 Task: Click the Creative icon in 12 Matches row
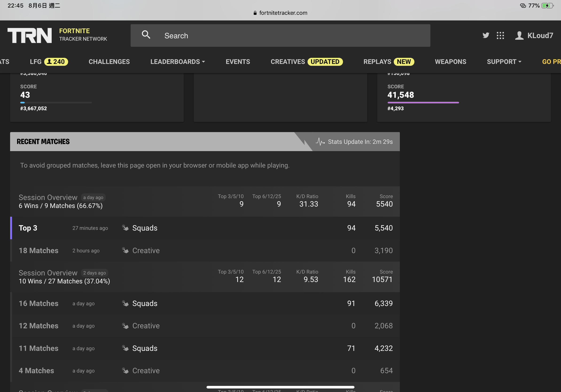point(125,326)
